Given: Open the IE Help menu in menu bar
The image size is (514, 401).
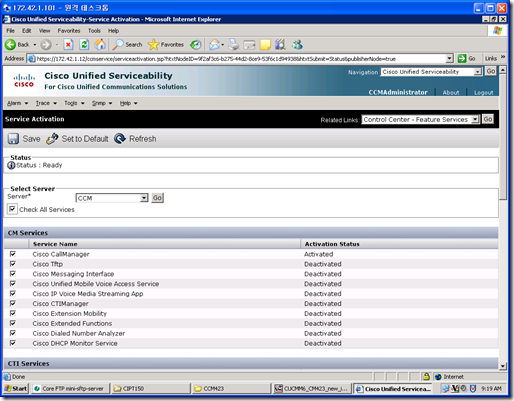Looking at the screenshot, I should pyautogui.click(x=113, y=31).
